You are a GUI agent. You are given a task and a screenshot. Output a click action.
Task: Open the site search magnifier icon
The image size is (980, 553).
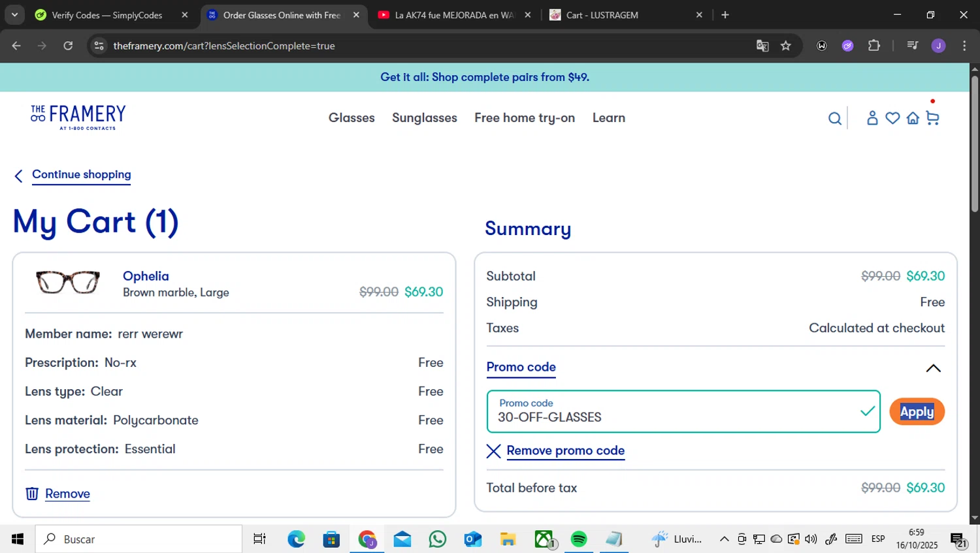(x=834, y=118)
